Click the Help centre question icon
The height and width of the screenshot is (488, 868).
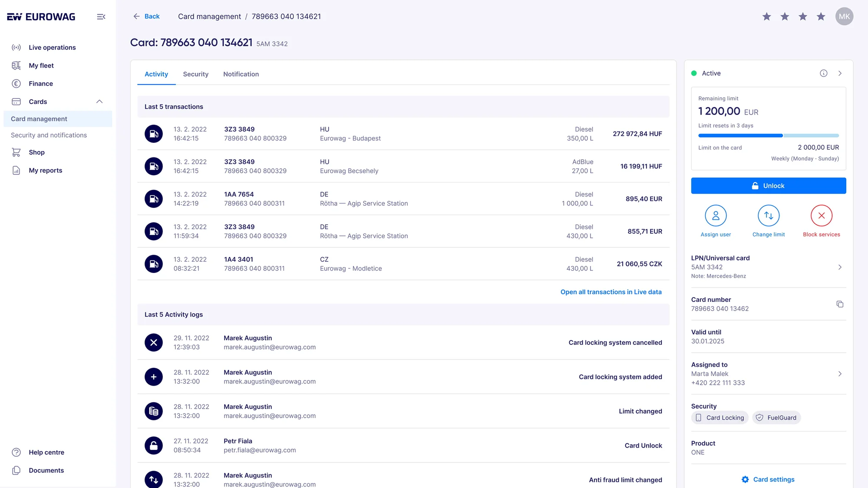[x=16, y=452]
